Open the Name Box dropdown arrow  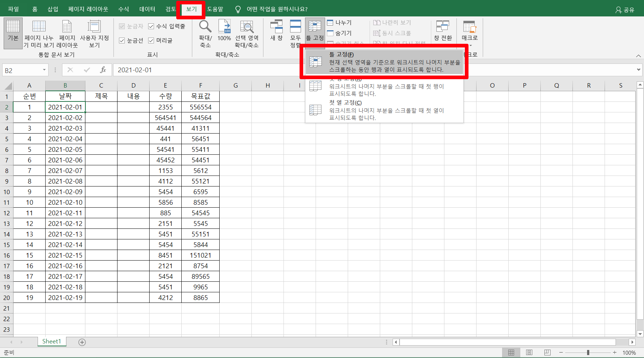coord(44,70)
